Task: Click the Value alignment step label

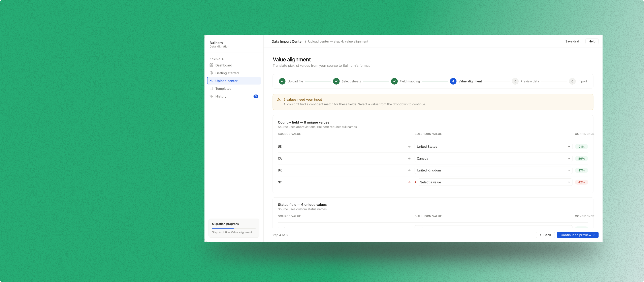Action: pos(470,82)
